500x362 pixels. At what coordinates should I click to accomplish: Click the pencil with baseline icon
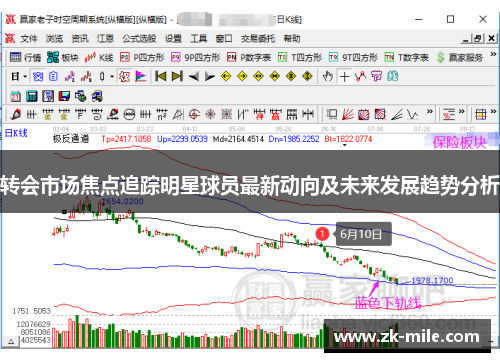pos(113,115)
